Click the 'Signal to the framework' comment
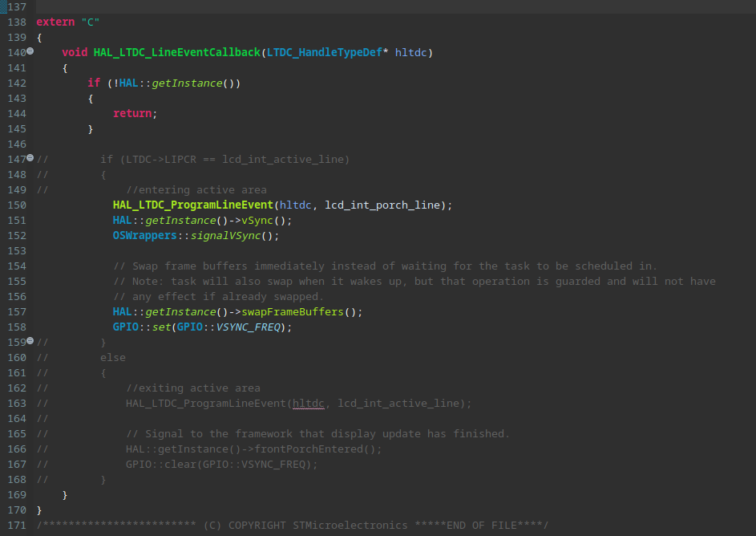The width and height of the screenshot is (756, 536). point(317,434)
